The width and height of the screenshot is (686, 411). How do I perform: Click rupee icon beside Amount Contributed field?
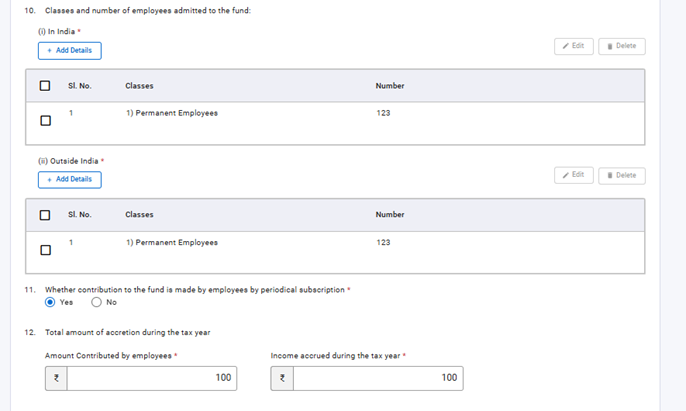click(x=56, y=378)
